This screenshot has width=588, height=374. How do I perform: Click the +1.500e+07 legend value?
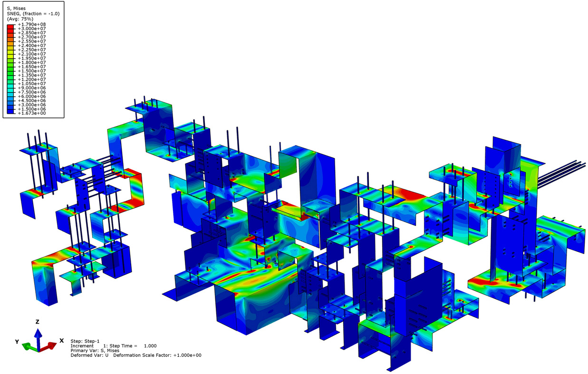[31, 71]
